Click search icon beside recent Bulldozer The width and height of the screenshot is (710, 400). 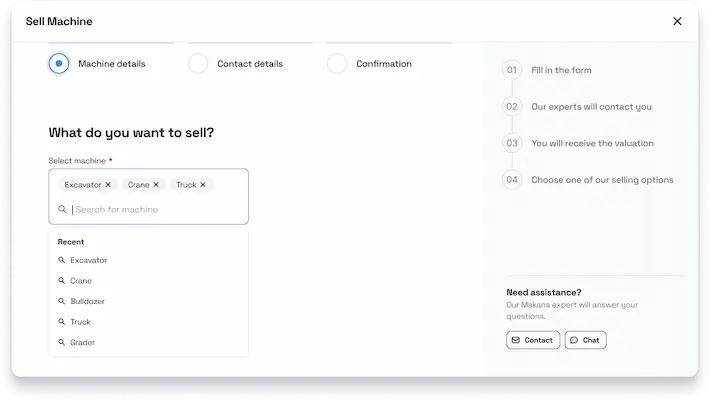click(62, 301)
